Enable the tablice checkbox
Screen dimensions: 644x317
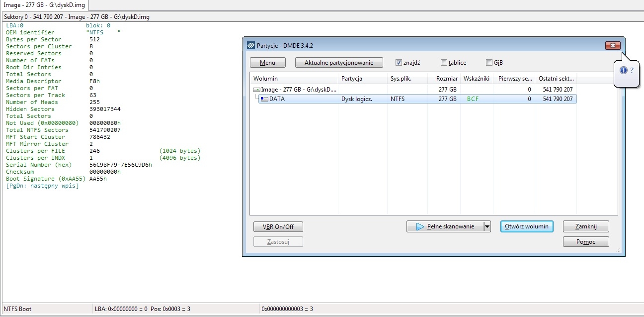(x=444, y=63)
